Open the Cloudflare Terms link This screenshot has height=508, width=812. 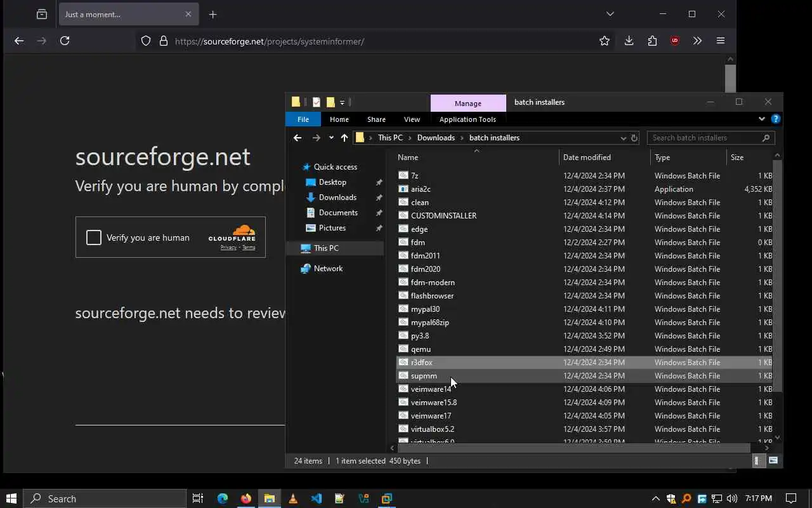click(249, 248)
